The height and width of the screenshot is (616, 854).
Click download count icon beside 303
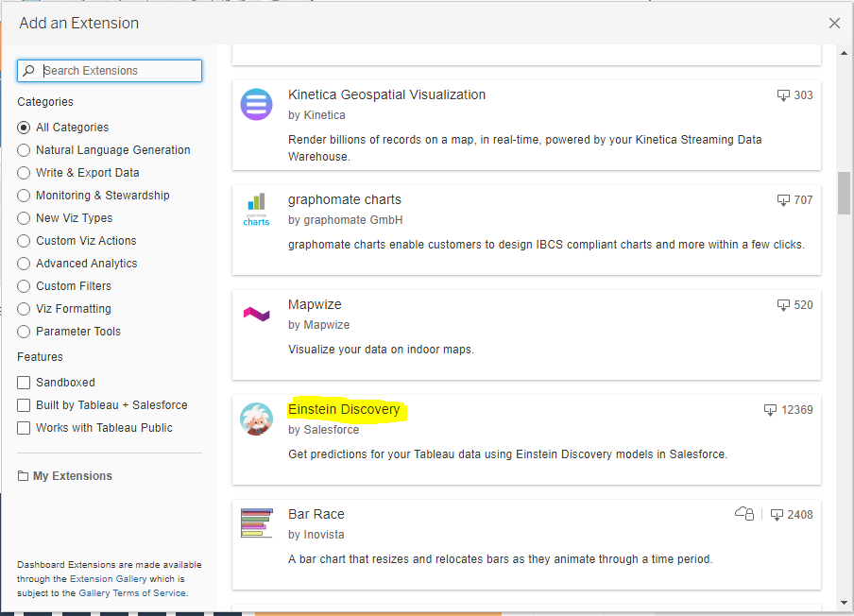pos(783,95)
